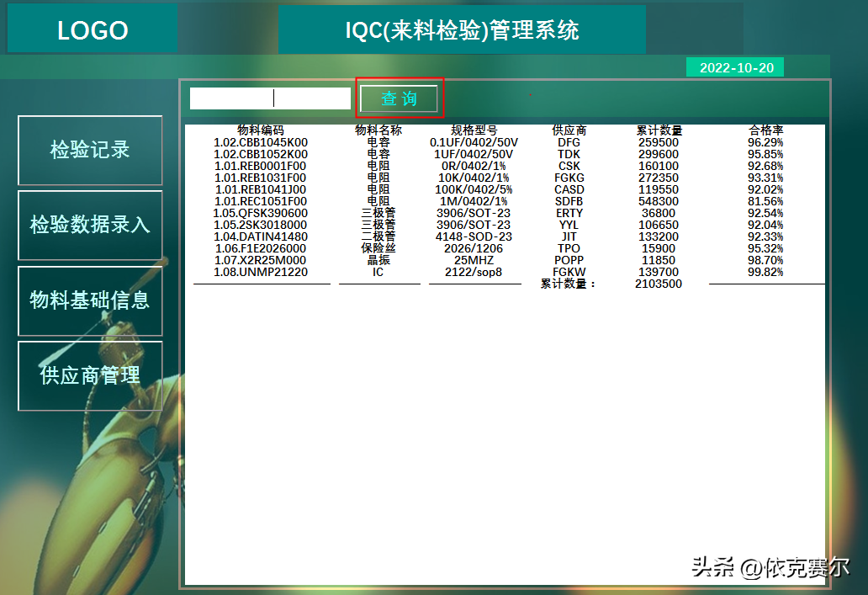The width and height of the screenshot is (868, 595).
Task: Click supplier cell FGKW
Action: [x=569, y=272]
